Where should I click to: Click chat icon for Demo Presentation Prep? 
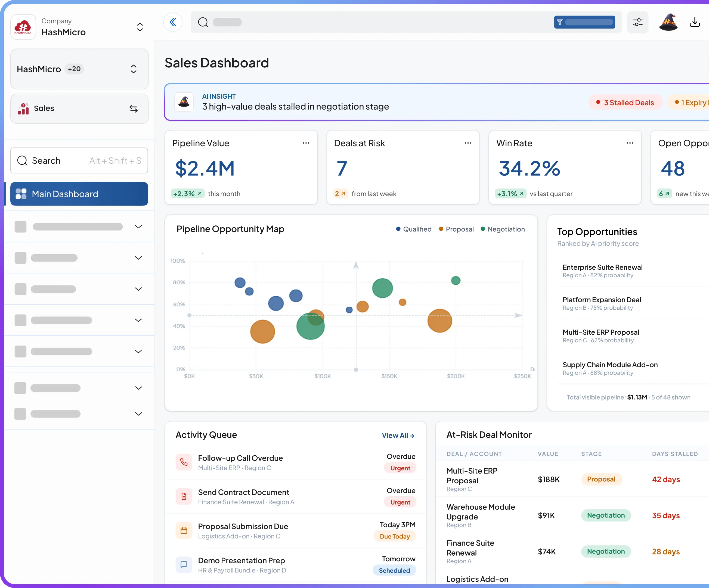click(184, 565)
